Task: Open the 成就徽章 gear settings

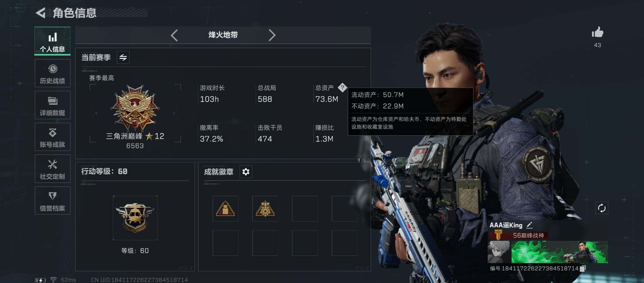Action: tap(246, 172)
